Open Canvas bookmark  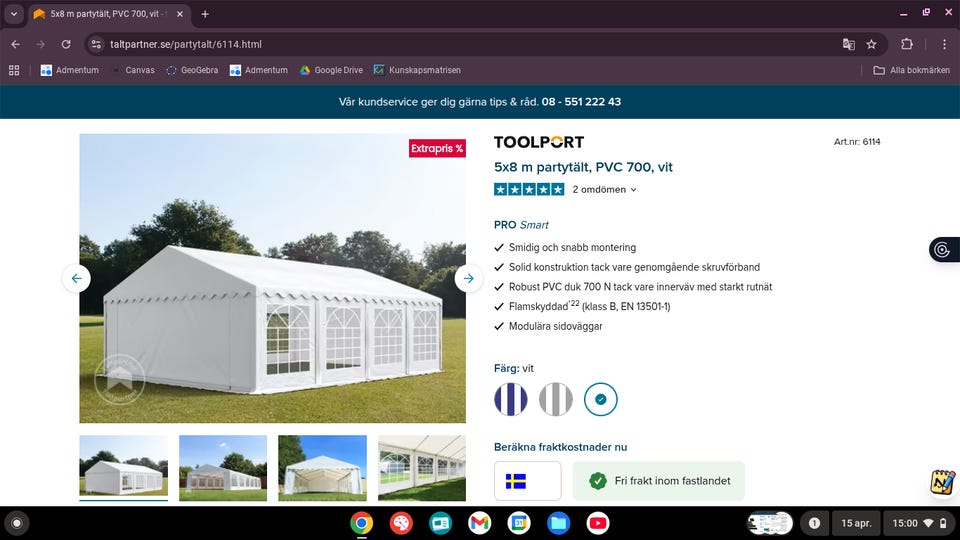coord(133,70)
